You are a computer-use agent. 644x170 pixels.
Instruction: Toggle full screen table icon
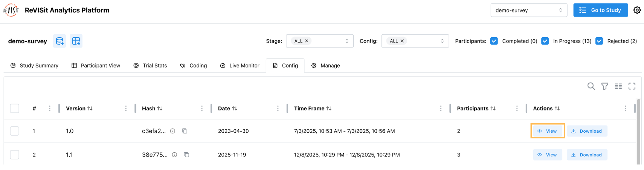pyautogui.click(x=632, y=86)
